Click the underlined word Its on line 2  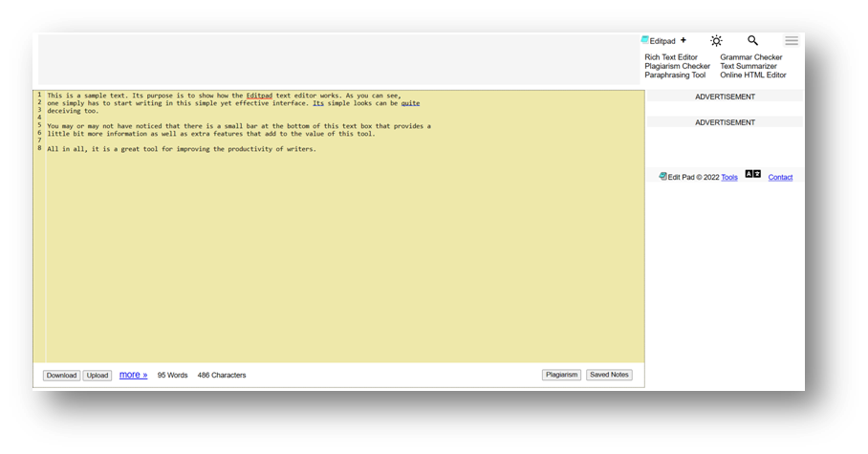[x=318, y=103]
